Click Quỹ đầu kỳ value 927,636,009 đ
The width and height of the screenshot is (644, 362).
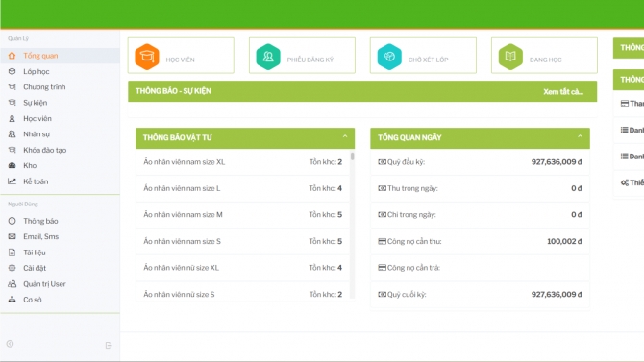557,162
